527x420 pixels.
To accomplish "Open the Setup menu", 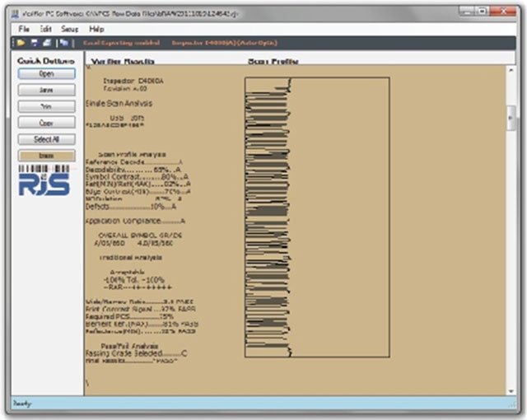I will (x=69, y=29).
